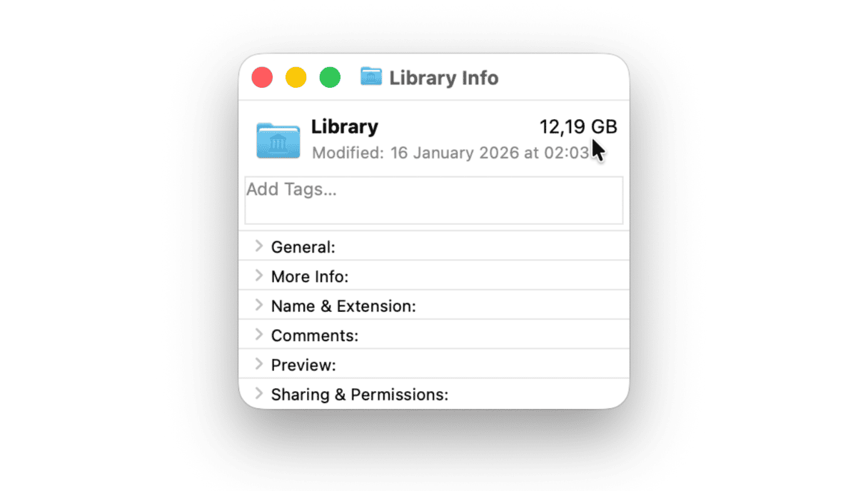The width and height of the screenshot is (868, 491).
Task: Zoom the window using green button
Action: (x=330, y=77)
